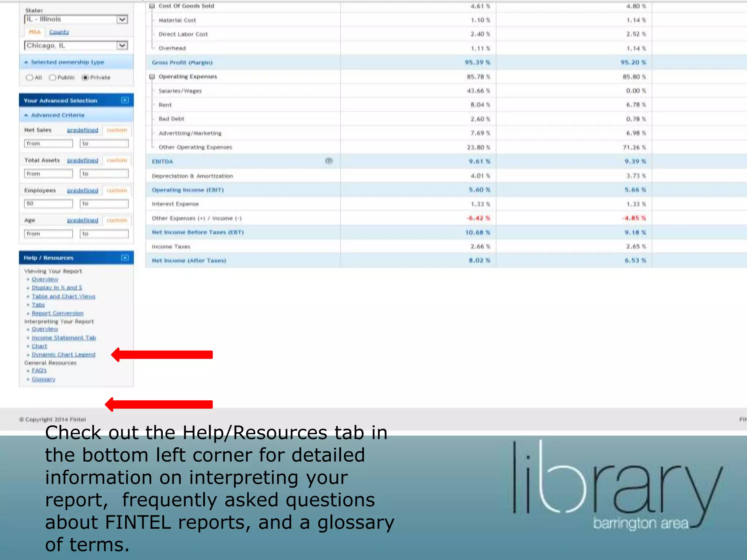Viewport: 747px width, 560px height.
Task: Click the Bad Debt row label
Action: click(171, 119)
